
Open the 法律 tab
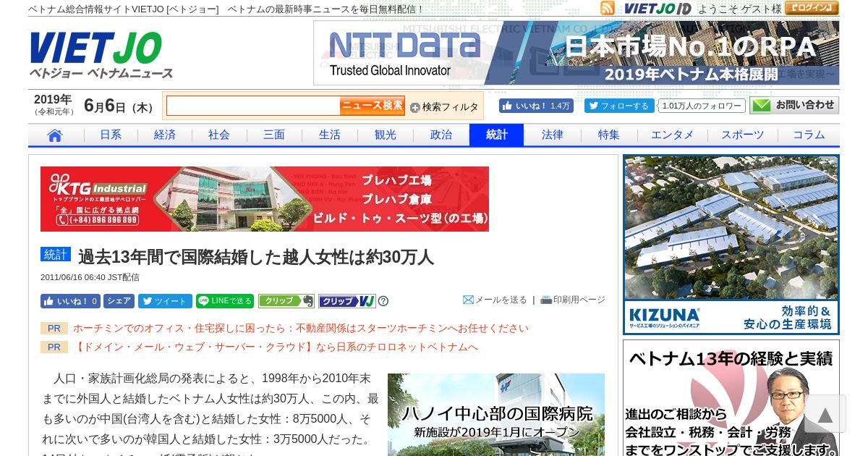553,135
